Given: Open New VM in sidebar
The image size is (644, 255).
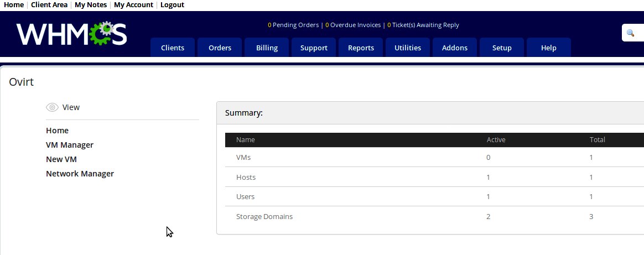Looking at the screenshot, I should click(x=61, y=159).
